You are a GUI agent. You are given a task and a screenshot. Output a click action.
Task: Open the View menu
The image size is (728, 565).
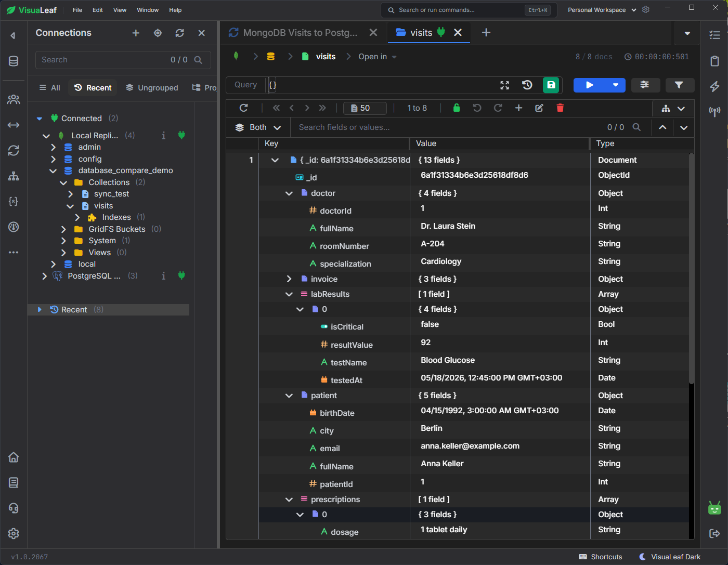coord(120,10)
